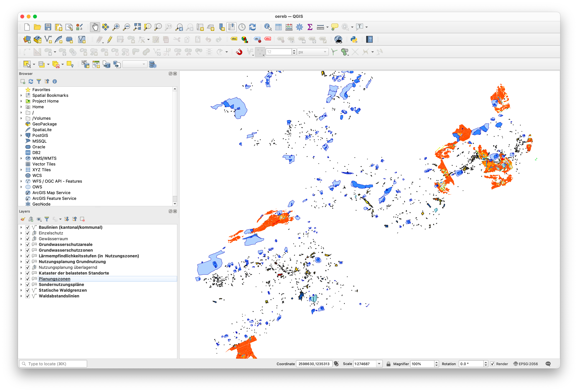Increase the Magnifier value stepper

(x=436, y=362)
